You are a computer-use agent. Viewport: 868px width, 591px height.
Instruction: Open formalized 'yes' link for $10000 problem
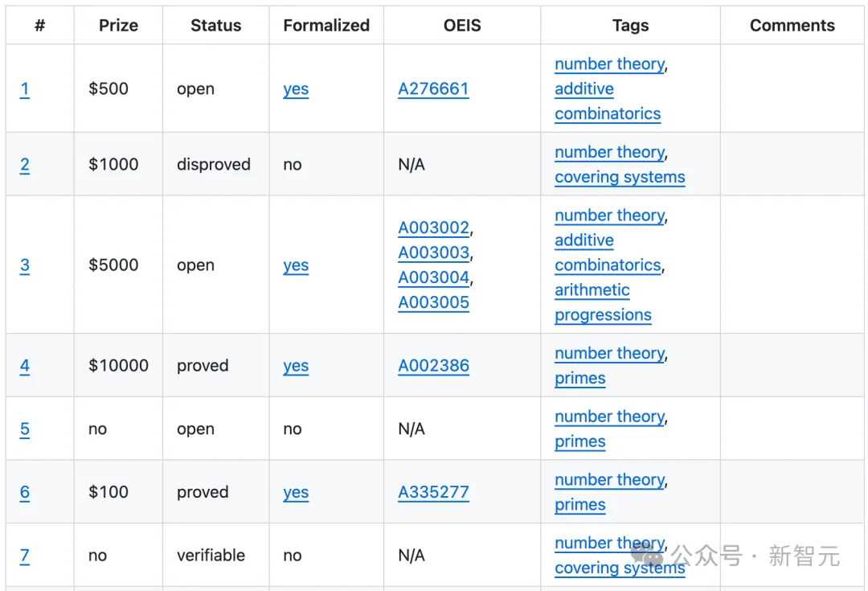coord(296,366)
